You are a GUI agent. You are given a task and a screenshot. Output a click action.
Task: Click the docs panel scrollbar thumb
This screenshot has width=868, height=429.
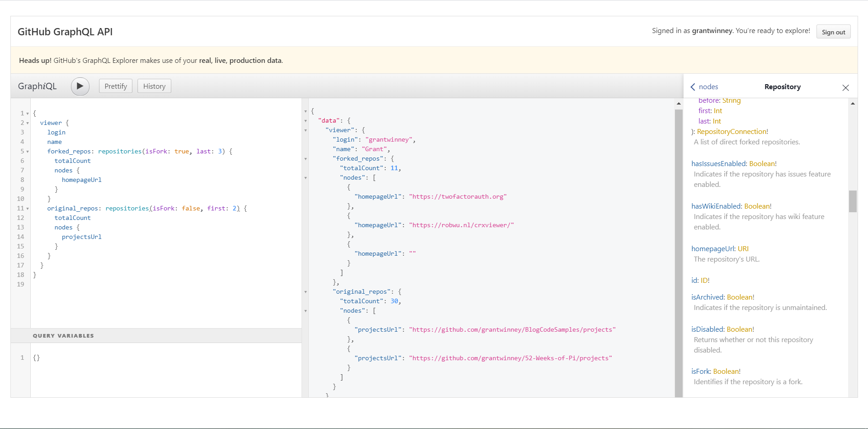coord(853,201)
